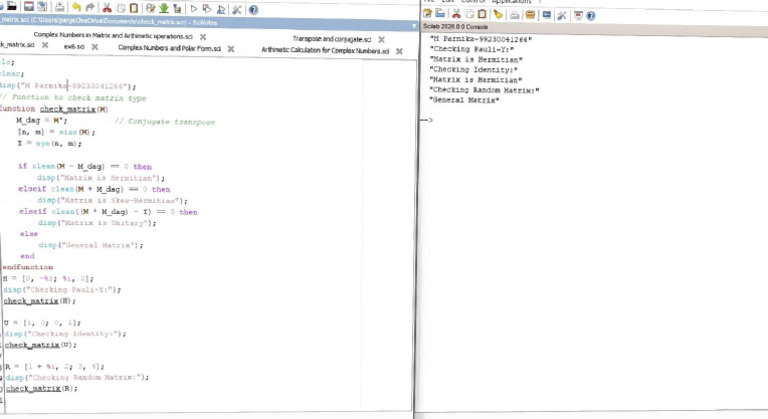
Task: Open Scilab demonstrations icon
Action: click(x=578, y=15)
